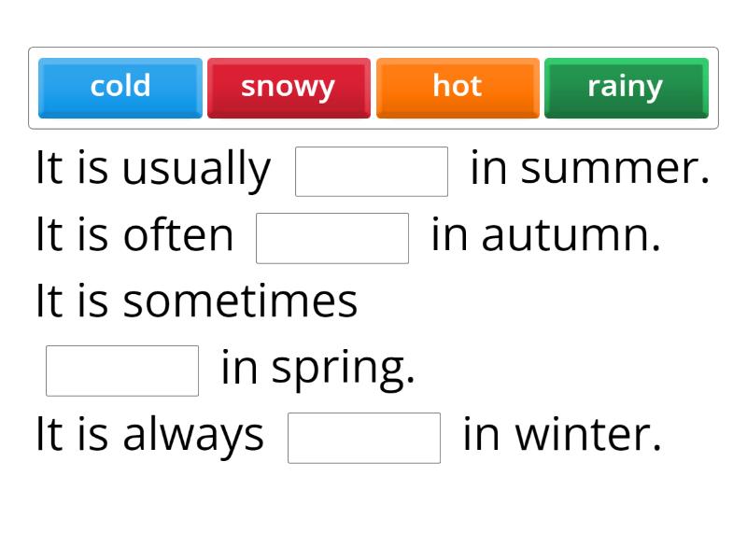Click the words "in winter."
This screenshot has width=747, height=560.
562,434
